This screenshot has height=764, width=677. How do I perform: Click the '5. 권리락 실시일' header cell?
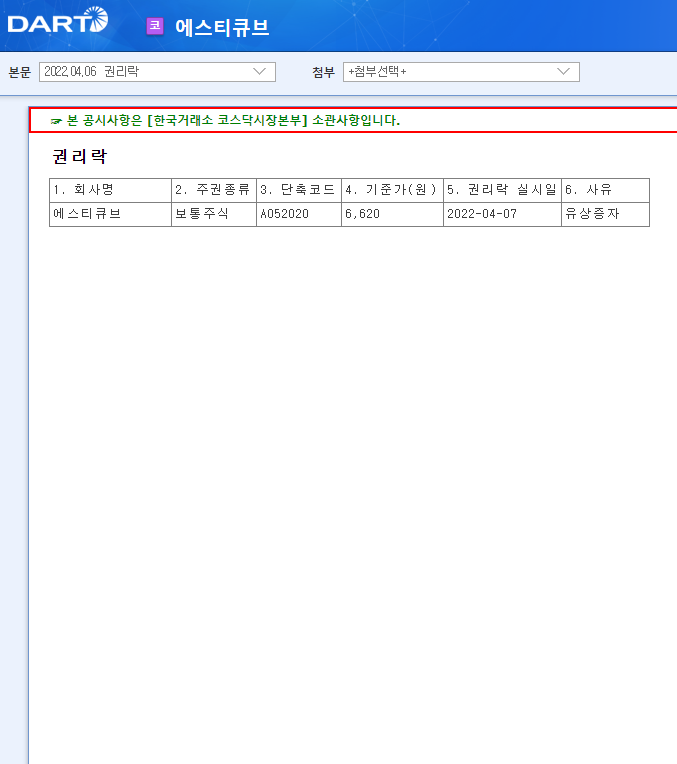[503, 190]
